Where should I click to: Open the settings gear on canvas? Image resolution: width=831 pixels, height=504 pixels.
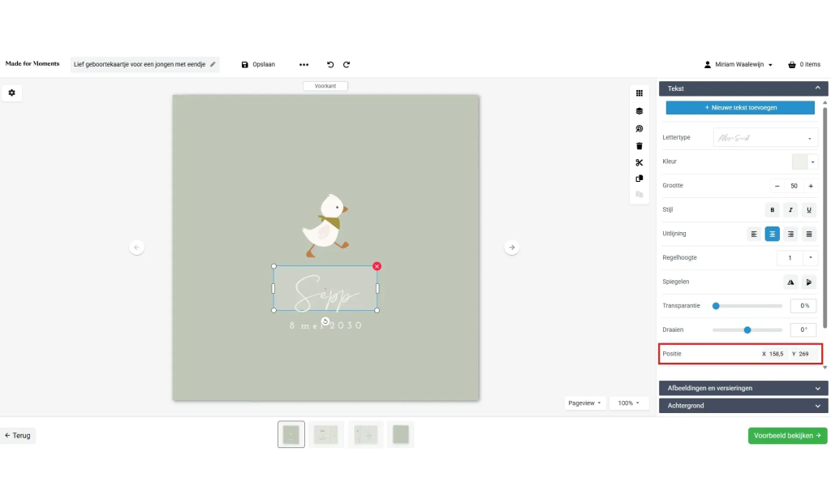click(x=12, y=93)
